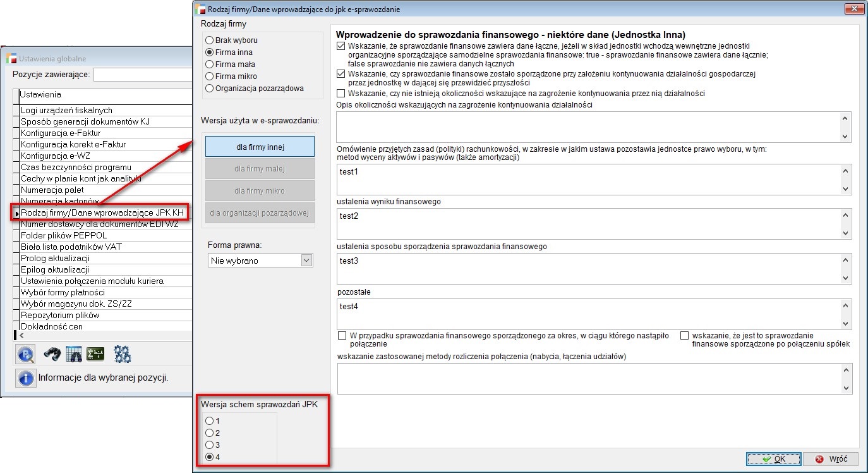Image resolution: width=868 pixels, height=473 pixels.
Task: Choose 'Organizacja pozarządowa' company type
Action: coord(210,89)
